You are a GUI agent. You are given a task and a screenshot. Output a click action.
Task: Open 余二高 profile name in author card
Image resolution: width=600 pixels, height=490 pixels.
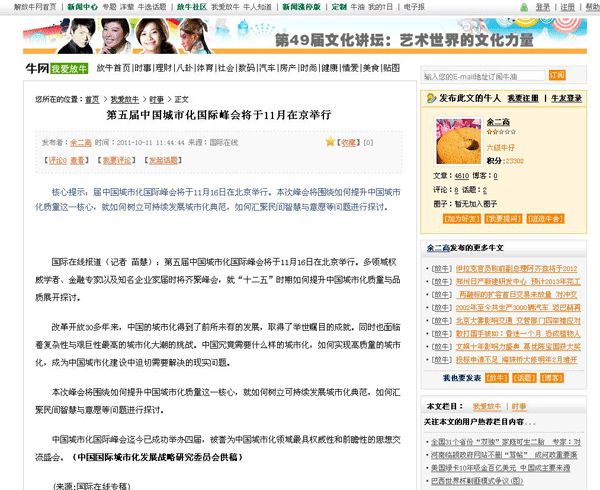(x=498, y=122)
